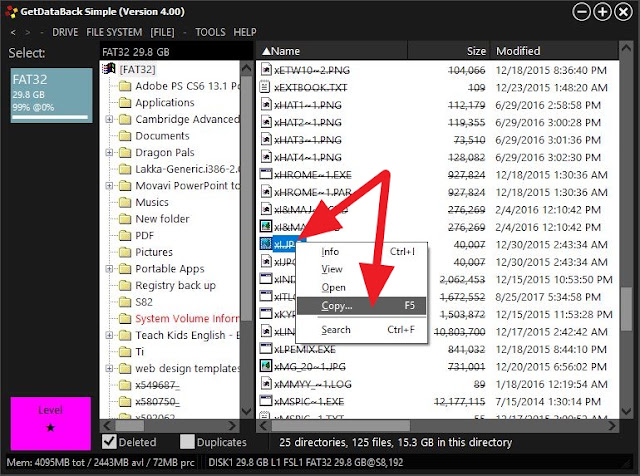Viewport: 640px width, 476px height.
Task: Click the Musics folder icon
Action: click(x=124, y=202)
